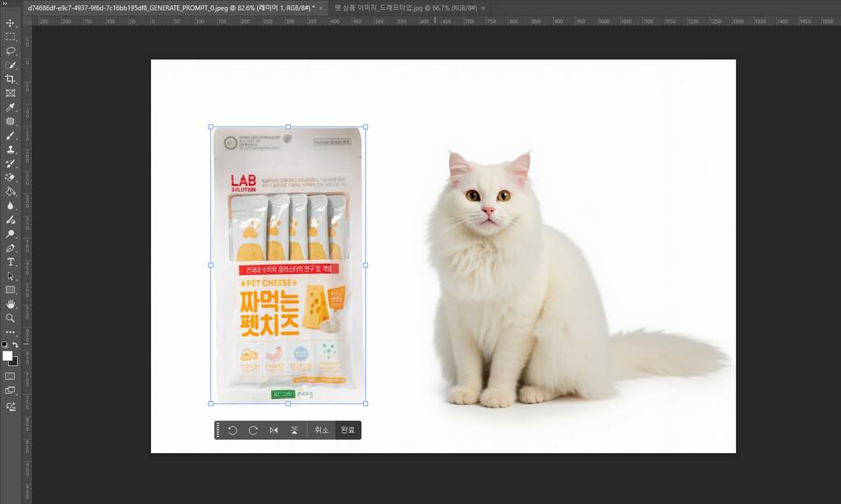Rotate 90° counterclockwise in the taskbar
Screen dimensions: 841x504
pos(232,430)
